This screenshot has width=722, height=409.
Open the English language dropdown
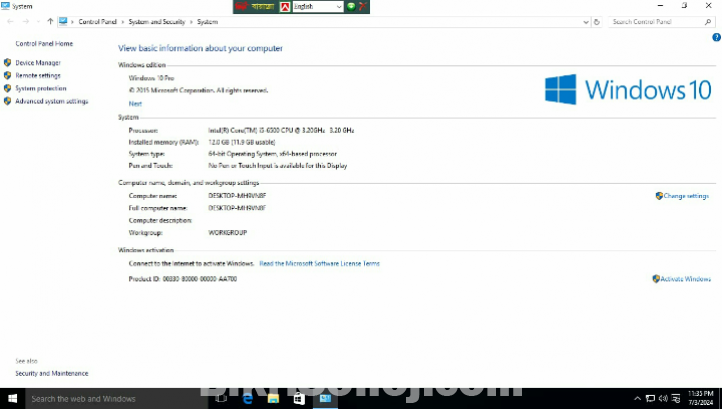[x=318, y=6]
